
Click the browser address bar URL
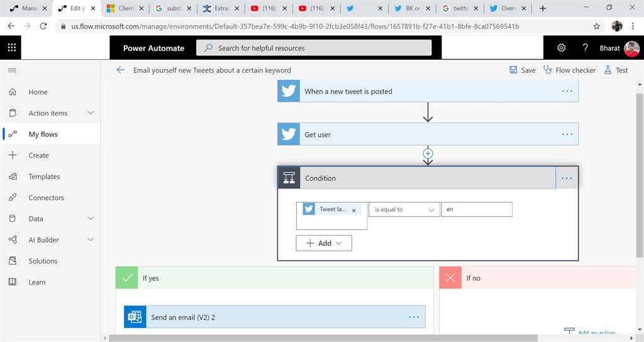click(x=295, y=26)
